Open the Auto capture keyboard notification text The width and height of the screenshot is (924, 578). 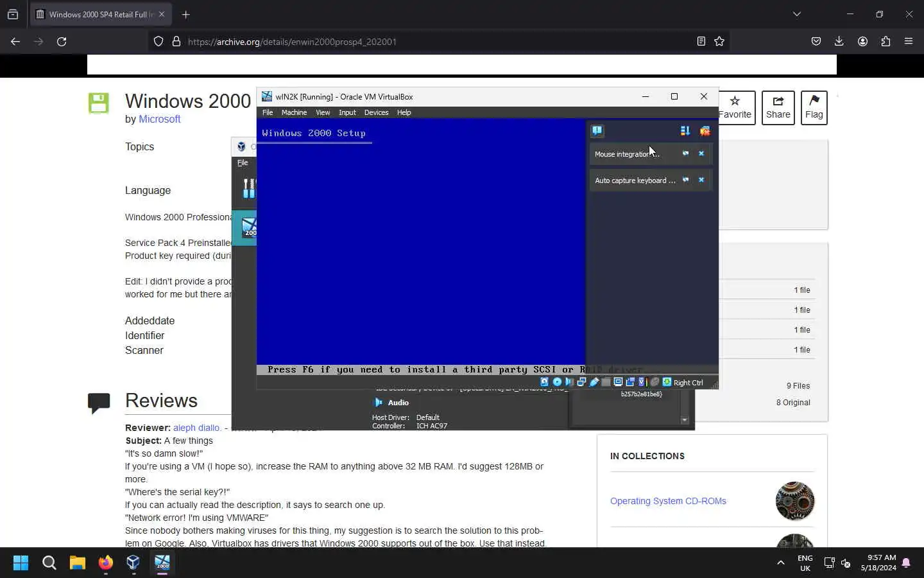pyautogui.click(x=635, y=180)
